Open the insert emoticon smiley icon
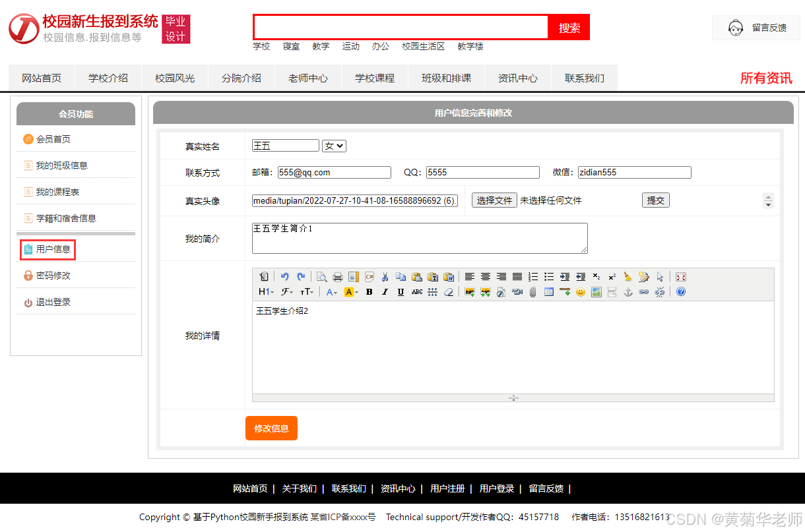Viewport: 805px width, 532px height. (x=580, y=291)
